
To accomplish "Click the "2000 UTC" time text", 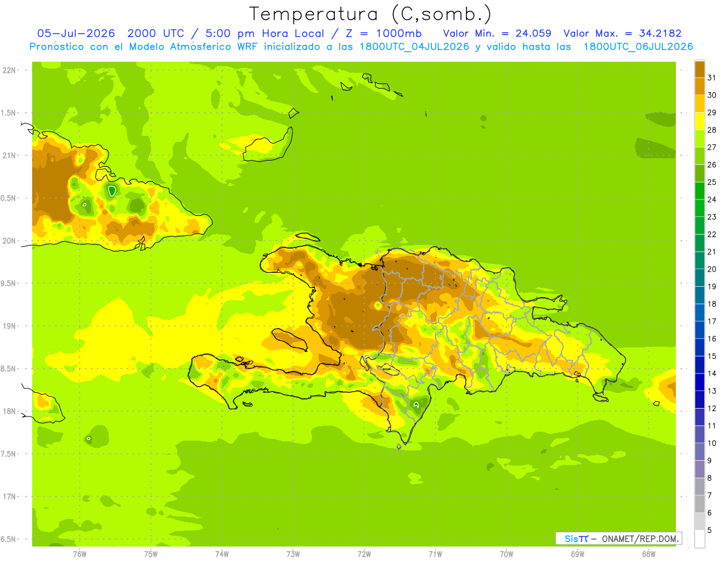I will click(x=157, y=33).
